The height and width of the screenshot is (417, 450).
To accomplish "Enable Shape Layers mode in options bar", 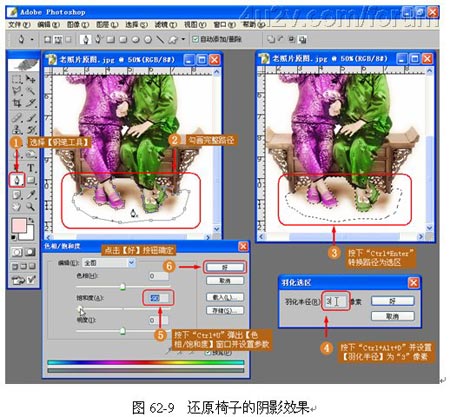I will click(48, 39).
